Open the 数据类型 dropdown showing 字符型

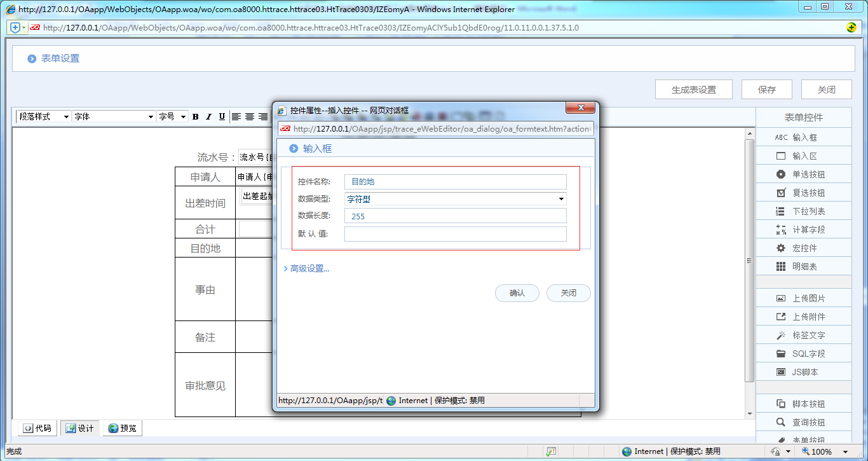455,199
